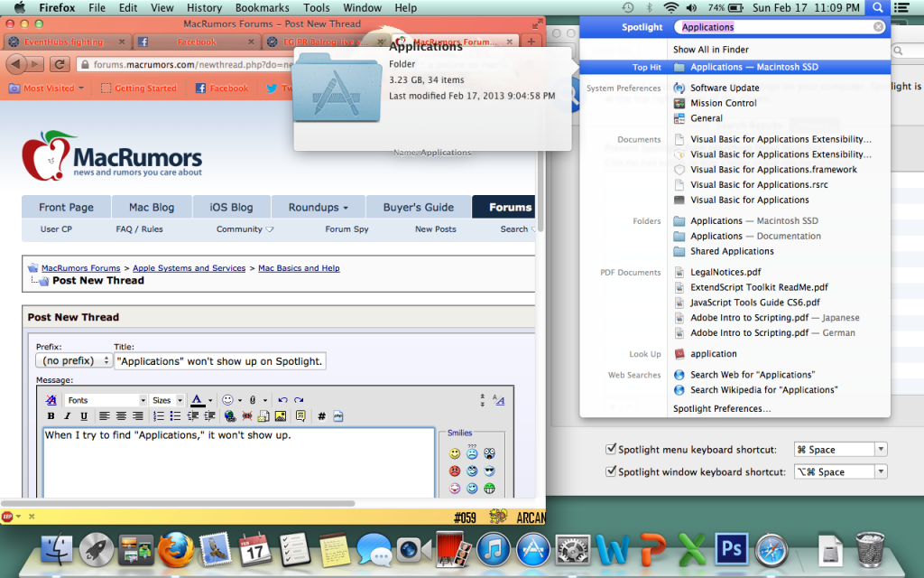Switch editor mode with the A/A icon

pos(498,400)
